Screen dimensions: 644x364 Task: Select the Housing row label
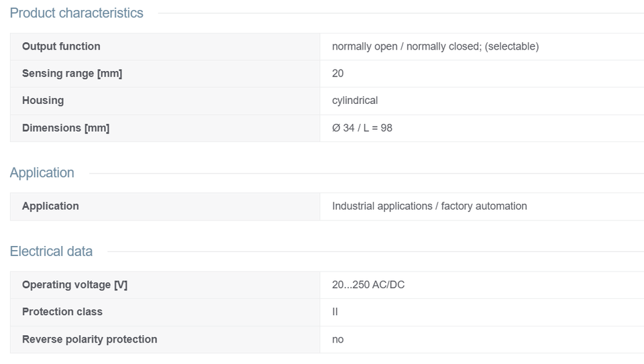click(x=43, y=101)
